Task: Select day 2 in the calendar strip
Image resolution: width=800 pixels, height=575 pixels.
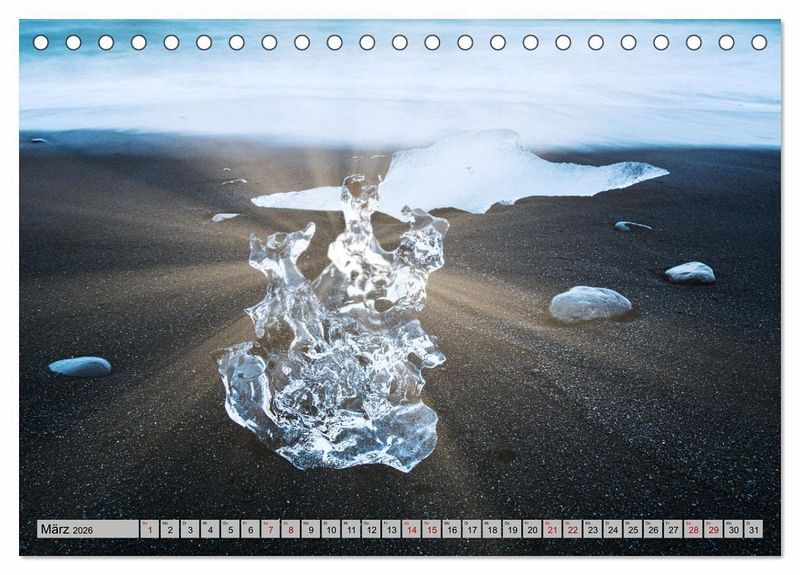Action: (170, 529)
